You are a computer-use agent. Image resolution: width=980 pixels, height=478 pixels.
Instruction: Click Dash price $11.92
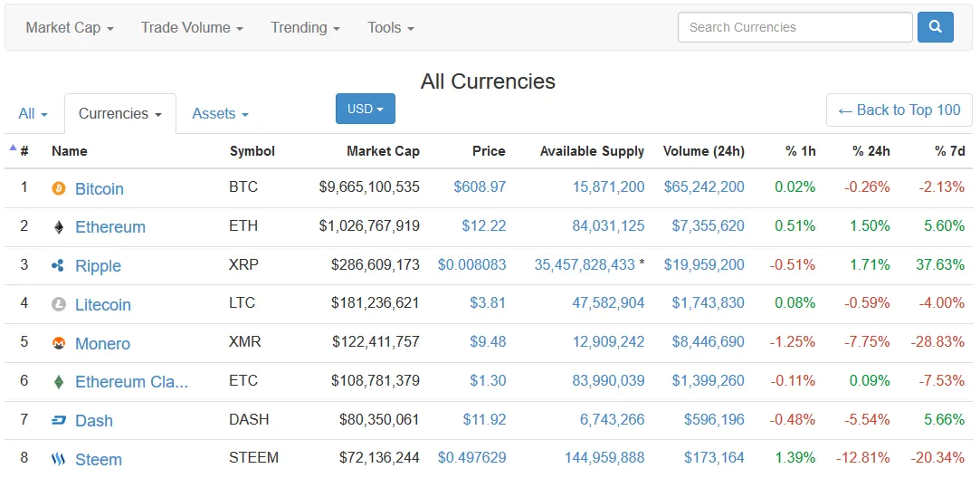tap(485, 419)
